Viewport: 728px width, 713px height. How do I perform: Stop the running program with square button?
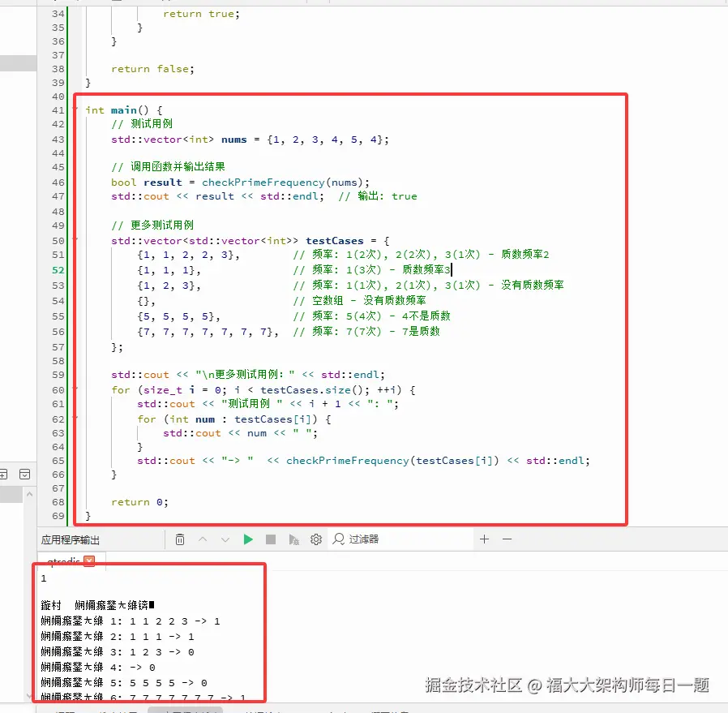[271, 539]
